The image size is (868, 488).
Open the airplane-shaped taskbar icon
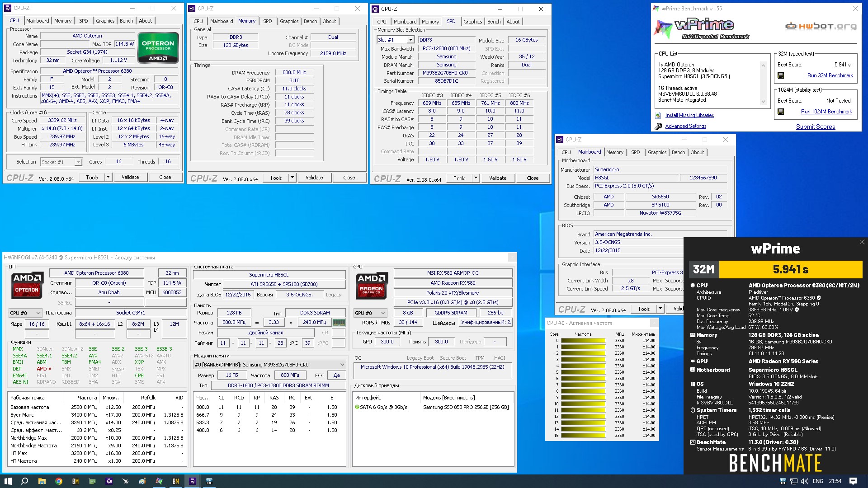pos(126,481)
